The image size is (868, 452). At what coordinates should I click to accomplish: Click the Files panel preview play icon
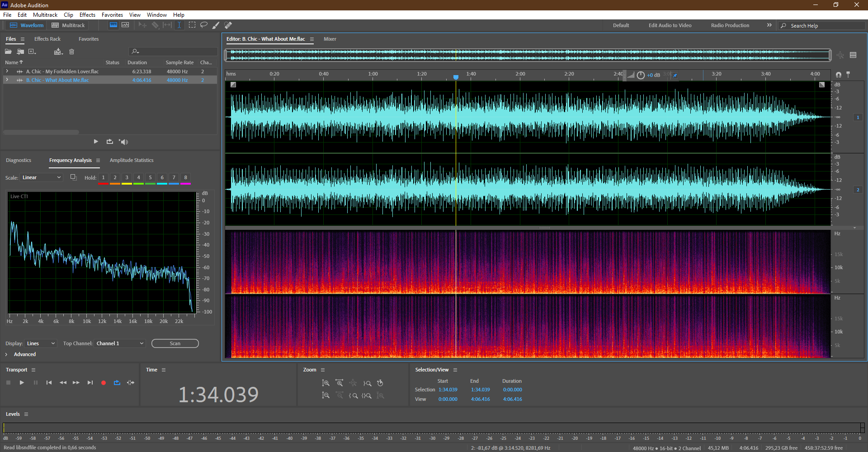click(96, 142)
